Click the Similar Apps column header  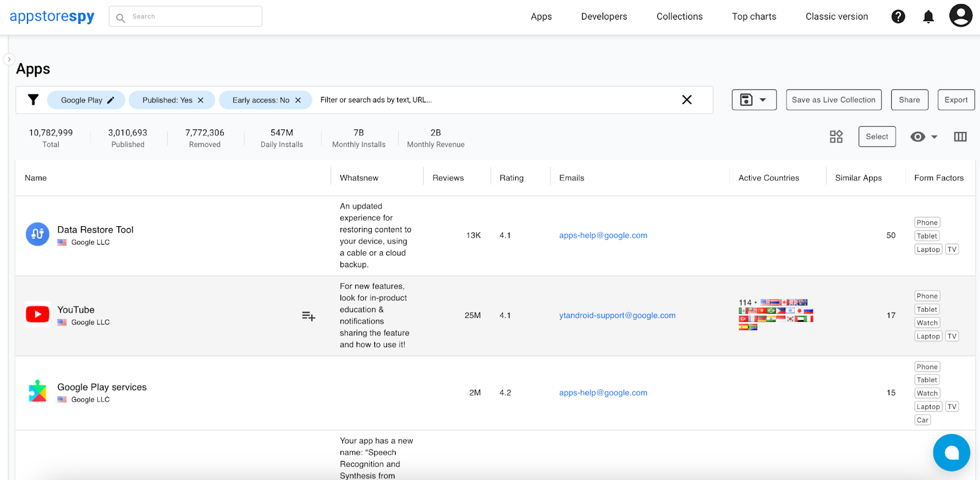tap(859, 178)
